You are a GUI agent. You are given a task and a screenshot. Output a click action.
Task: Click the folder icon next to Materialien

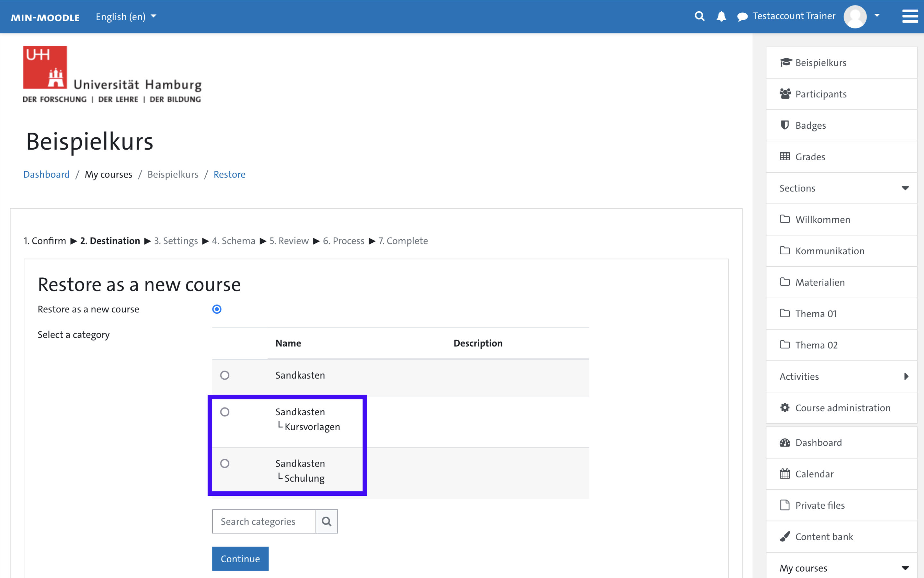[x=785, y=282]
